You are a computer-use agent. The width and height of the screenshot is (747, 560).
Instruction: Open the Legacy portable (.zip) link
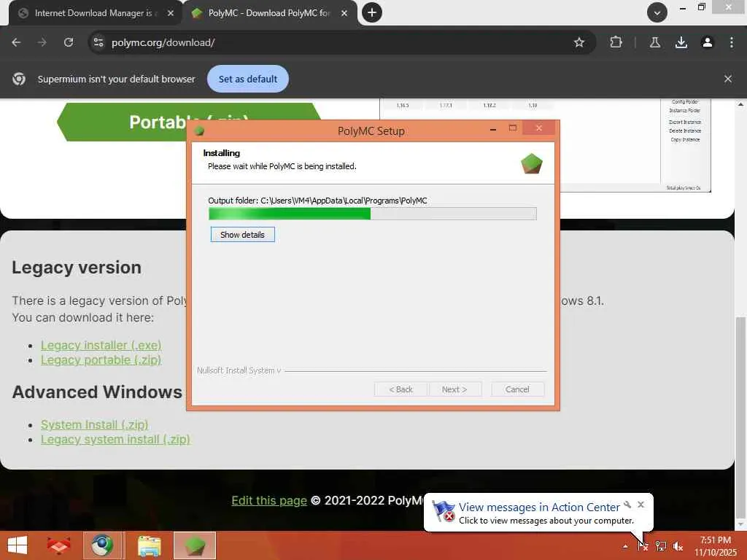pos(101,359)
